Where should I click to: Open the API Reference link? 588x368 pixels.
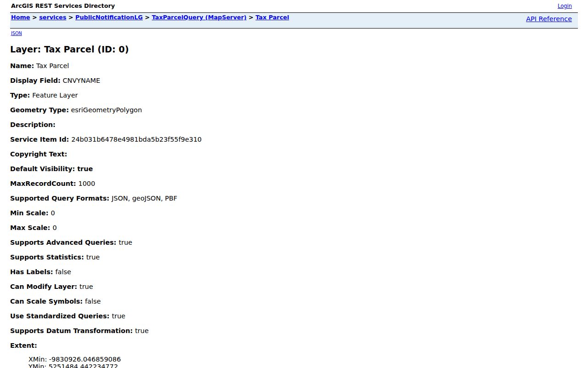pos(549,19)
